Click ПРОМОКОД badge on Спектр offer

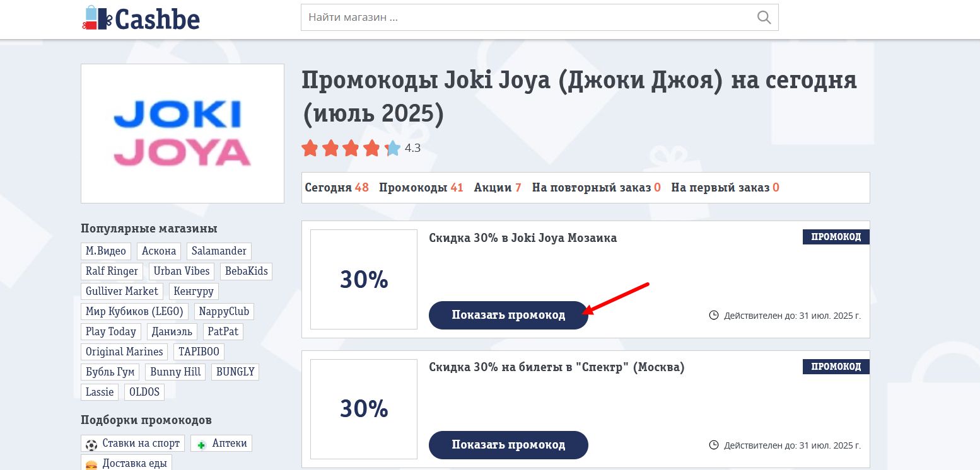836,367
